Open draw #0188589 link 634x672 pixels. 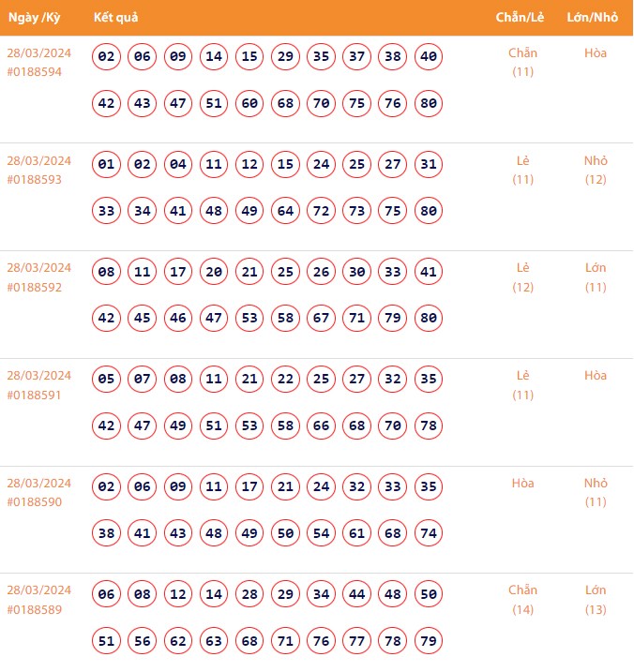click(34, 610)
